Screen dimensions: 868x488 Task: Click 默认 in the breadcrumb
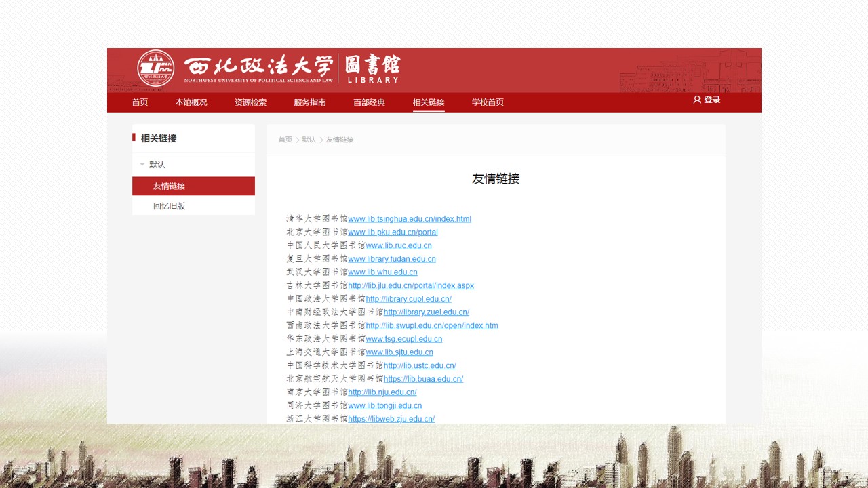pyautogui.click(x=309, y=140)
